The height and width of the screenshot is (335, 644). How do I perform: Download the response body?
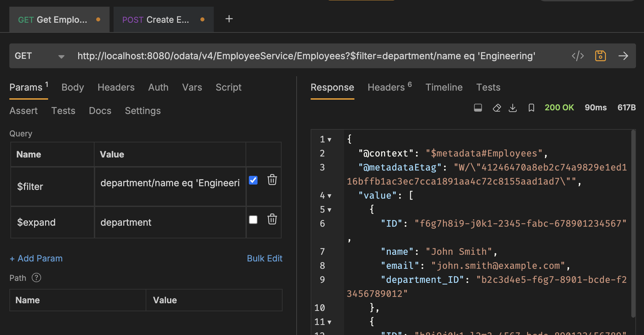coord(512,108)
